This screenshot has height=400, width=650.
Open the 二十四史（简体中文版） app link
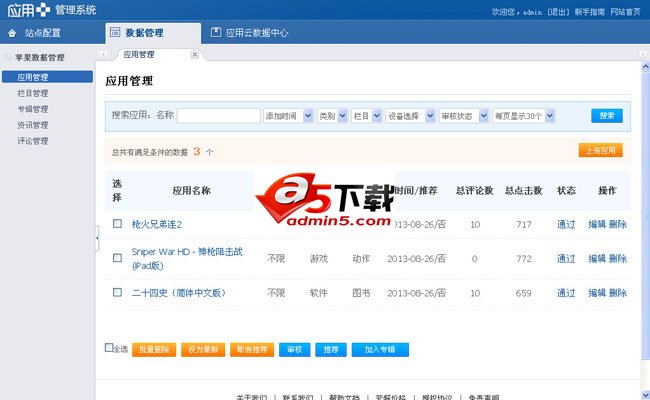(179, 293)
